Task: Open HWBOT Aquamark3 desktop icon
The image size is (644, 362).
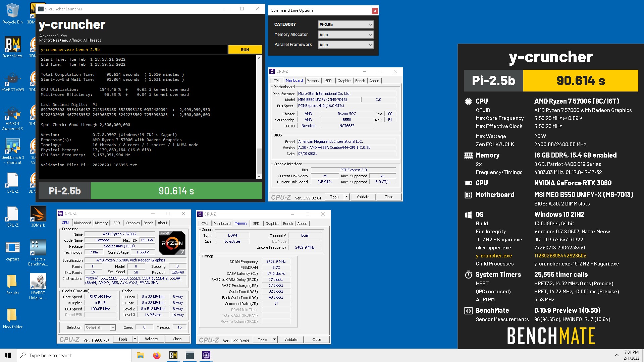Action: pos(12,118)
